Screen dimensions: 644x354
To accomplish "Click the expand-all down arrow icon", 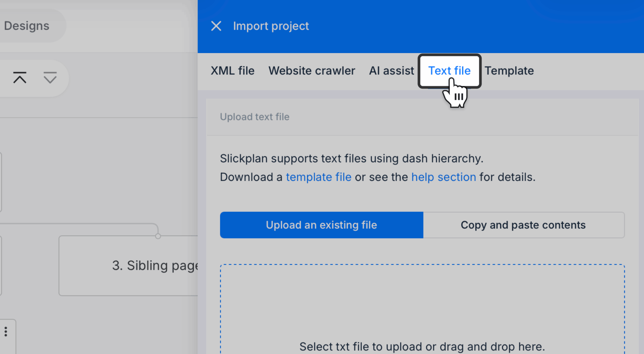I will [50, 77].
